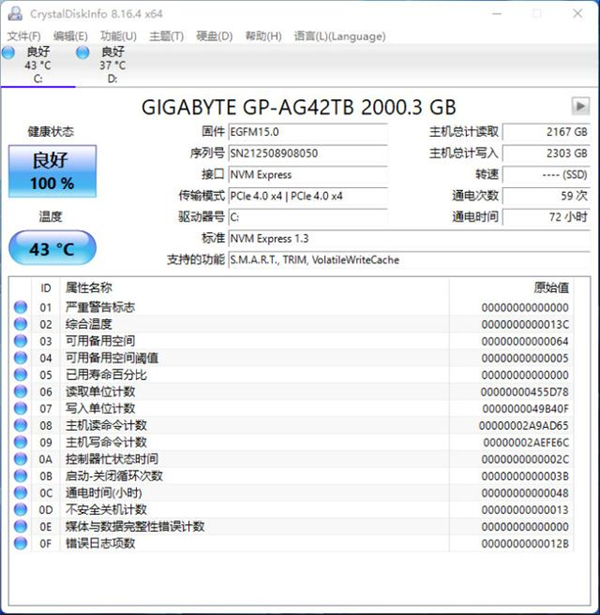The image size is (600, 615).
Task: Open the 语言(L)(Language) menu
Action: coord(339,36)
